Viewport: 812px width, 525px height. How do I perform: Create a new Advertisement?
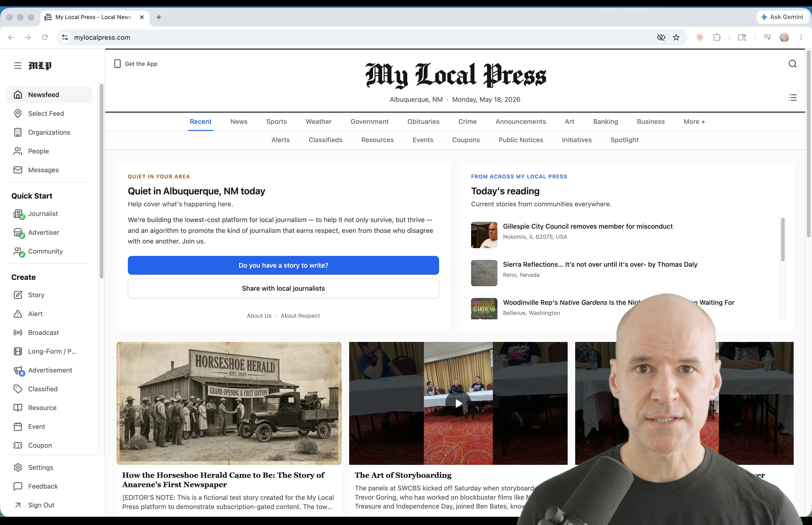(49, 370)
